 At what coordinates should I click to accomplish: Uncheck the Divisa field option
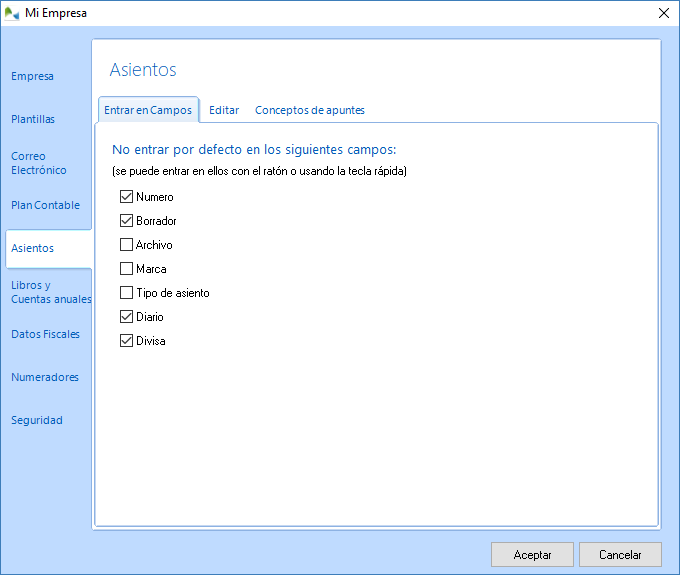tap(126, 341)
